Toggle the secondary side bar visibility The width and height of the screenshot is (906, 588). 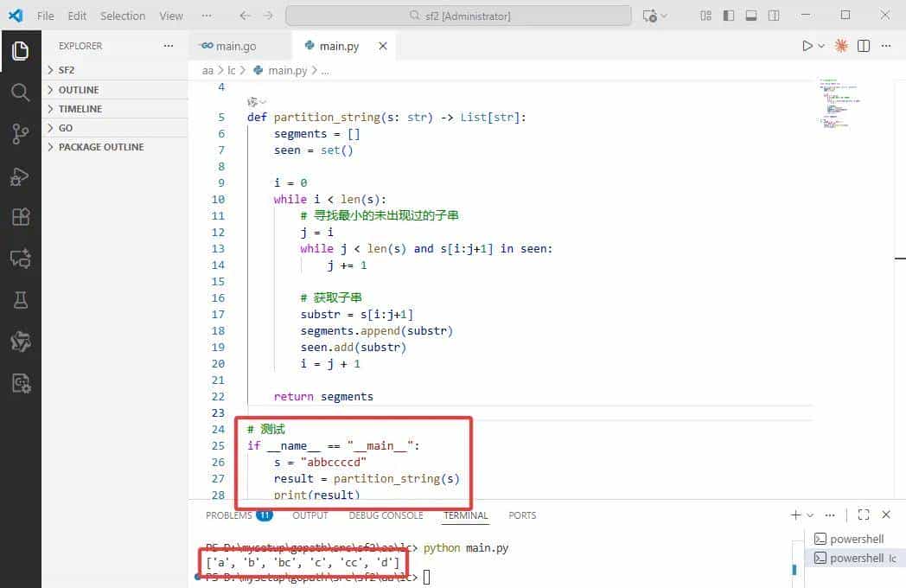tap(774, 16)
